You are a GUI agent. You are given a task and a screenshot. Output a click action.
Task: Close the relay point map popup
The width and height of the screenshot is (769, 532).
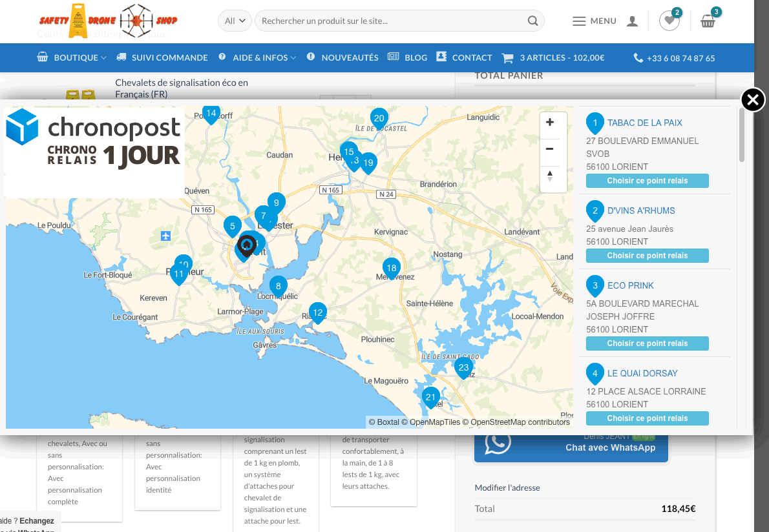[x=752, y=100]
